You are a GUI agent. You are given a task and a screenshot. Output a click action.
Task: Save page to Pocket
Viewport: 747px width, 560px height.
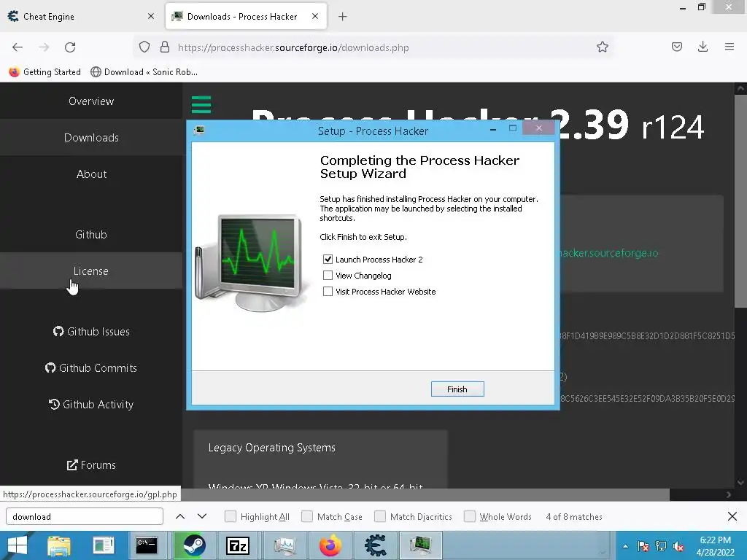(676, 47)
